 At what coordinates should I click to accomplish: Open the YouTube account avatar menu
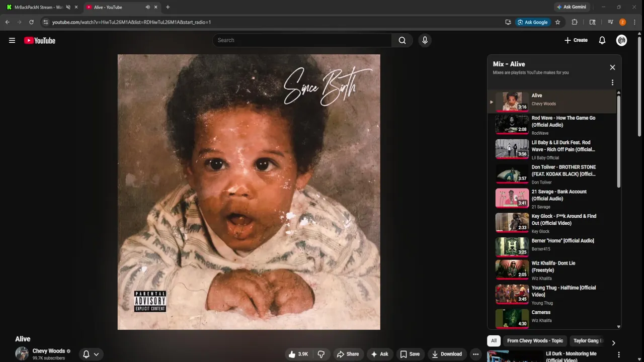(621, 40)
